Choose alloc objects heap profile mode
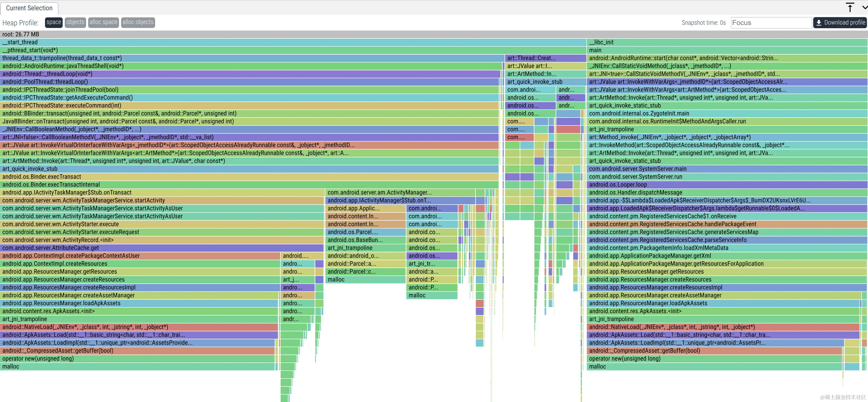The width and height of the screenshot is (868, 402). click(138, 22)
